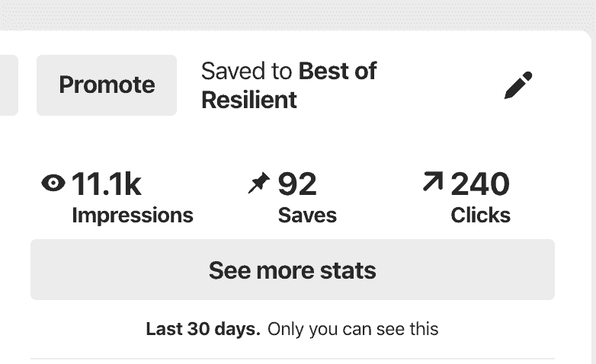Click the Last 30 days text
The height and width of the screenshot is (364, 596).
[203, 330]
